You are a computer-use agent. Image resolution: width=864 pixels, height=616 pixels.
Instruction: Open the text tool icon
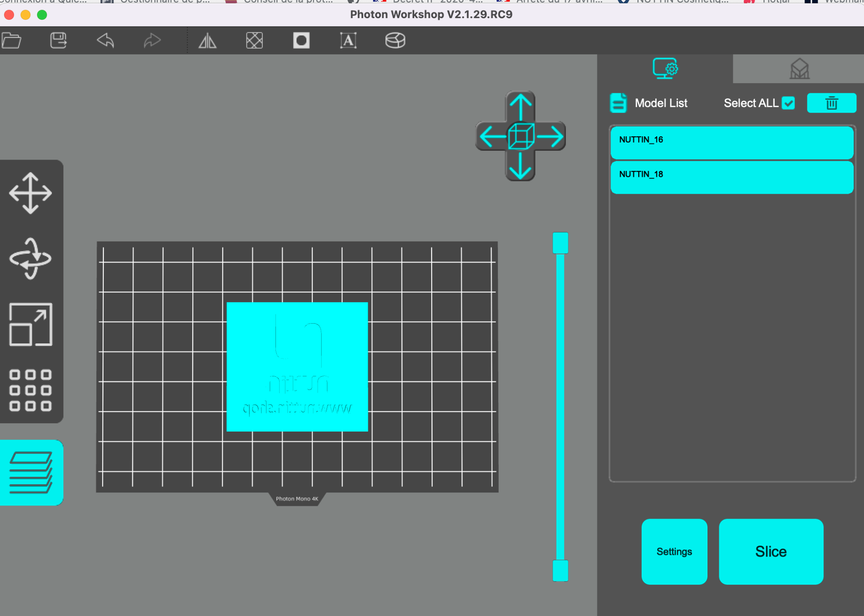pyautogui.click(x=348, y=41)
